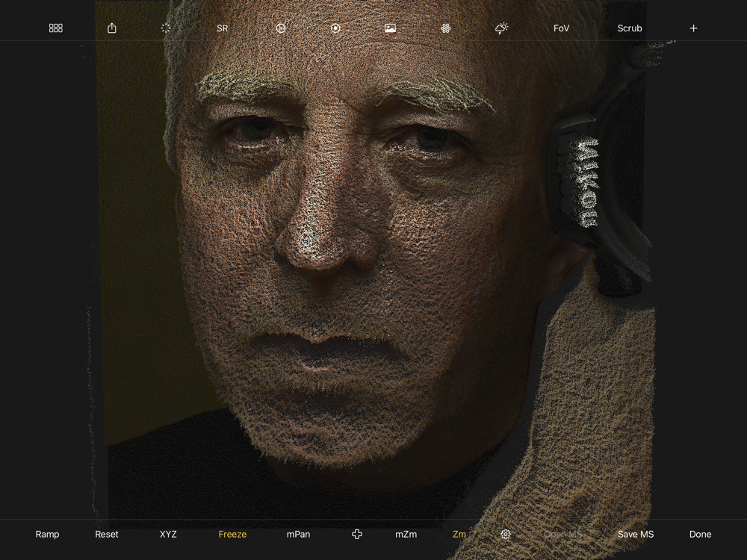The width and height of the screenshot is (747, 560).
Task: Tap the share/export icon
Action: 112,28
